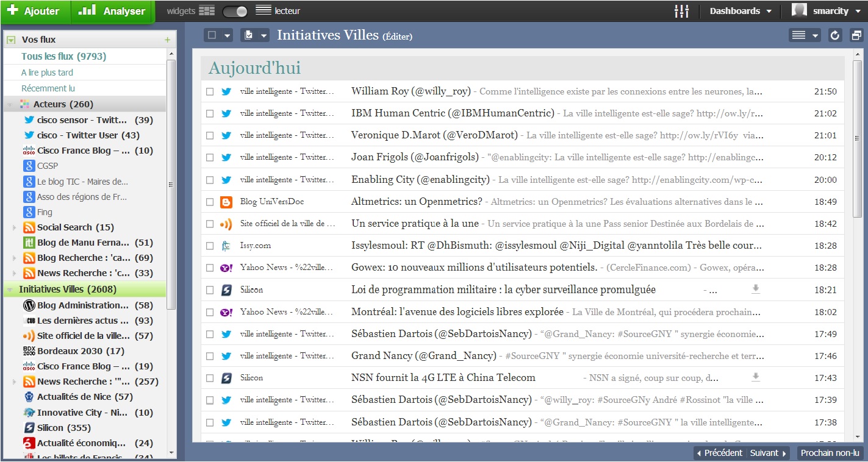Check the Veronique D.Marot article checkbox
868x462 pixels.
click(210, 136)
